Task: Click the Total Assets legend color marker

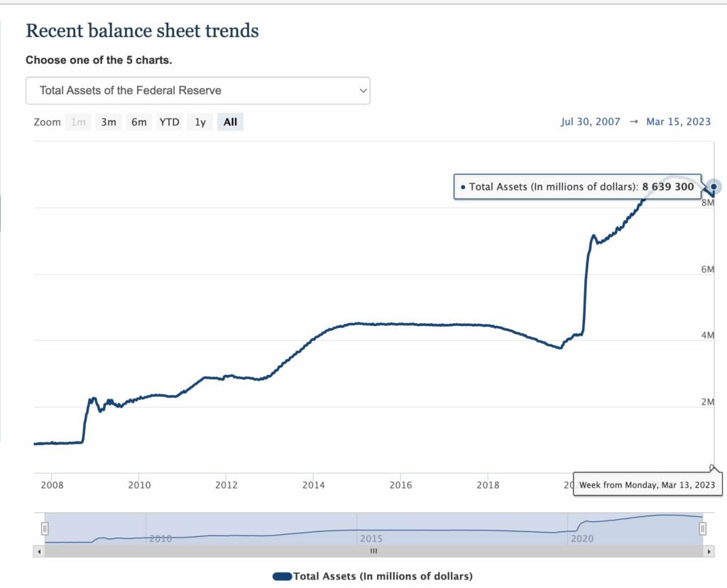Action: (282, 576)
